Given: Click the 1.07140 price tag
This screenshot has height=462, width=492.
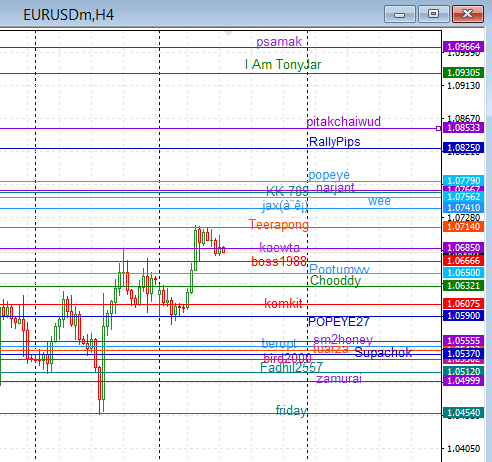Looking at the screenshot, I should (x=463, y=227).
